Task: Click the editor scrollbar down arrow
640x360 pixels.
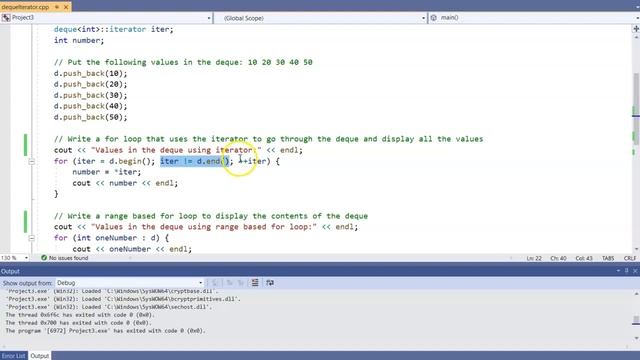Action: coord(636,250)
